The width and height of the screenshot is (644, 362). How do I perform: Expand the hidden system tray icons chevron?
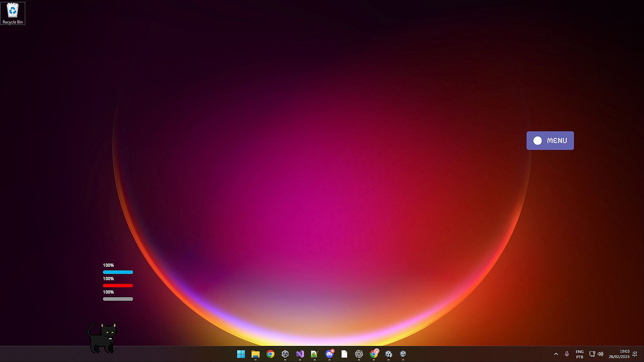[x=556, y=354]
